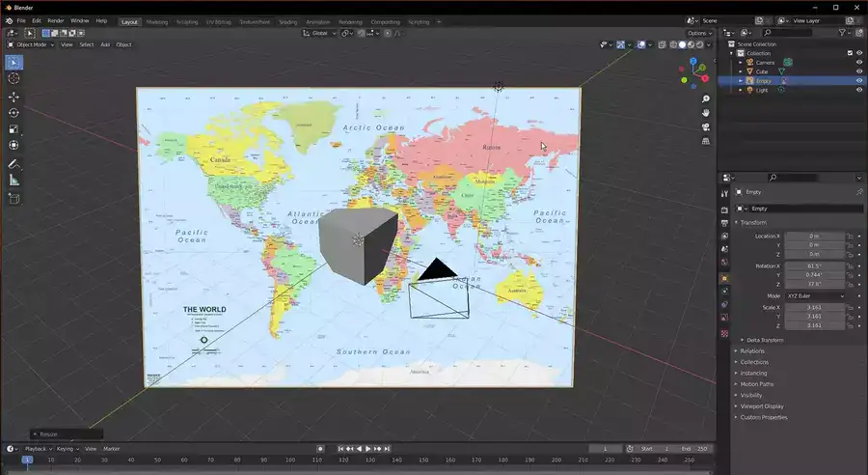Select the Select Box tool
The height and width of the screenshot is (475, 868).
click(x=14, y=63)
